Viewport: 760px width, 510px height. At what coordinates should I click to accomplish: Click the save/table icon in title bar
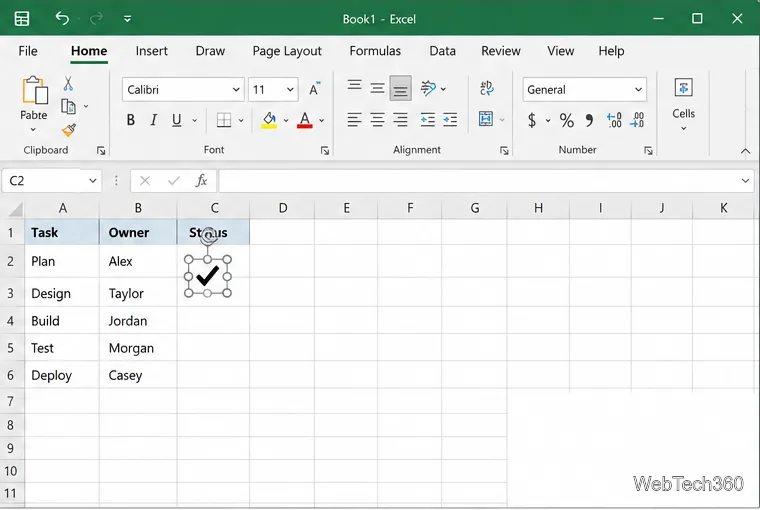[22, 18]
